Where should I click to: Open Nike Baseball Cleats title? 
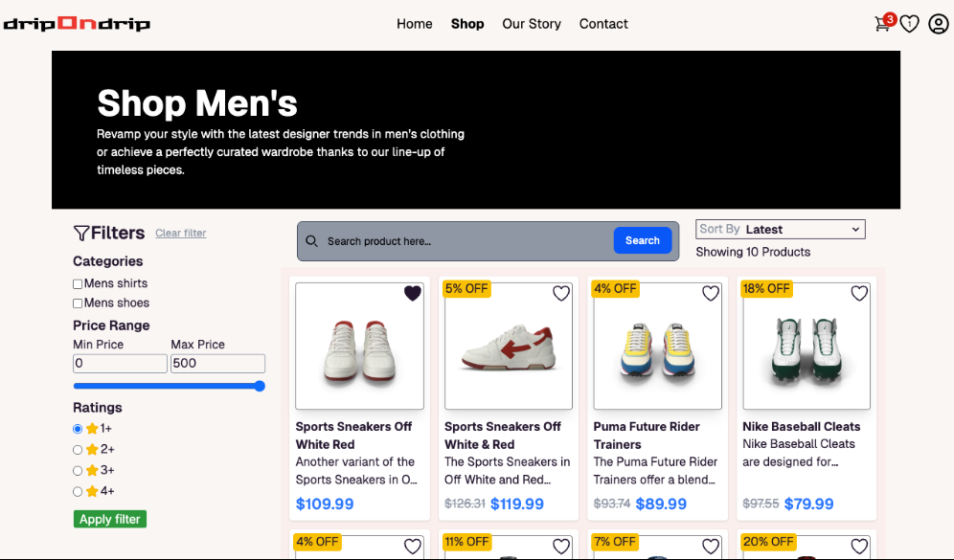coord(802,427)
